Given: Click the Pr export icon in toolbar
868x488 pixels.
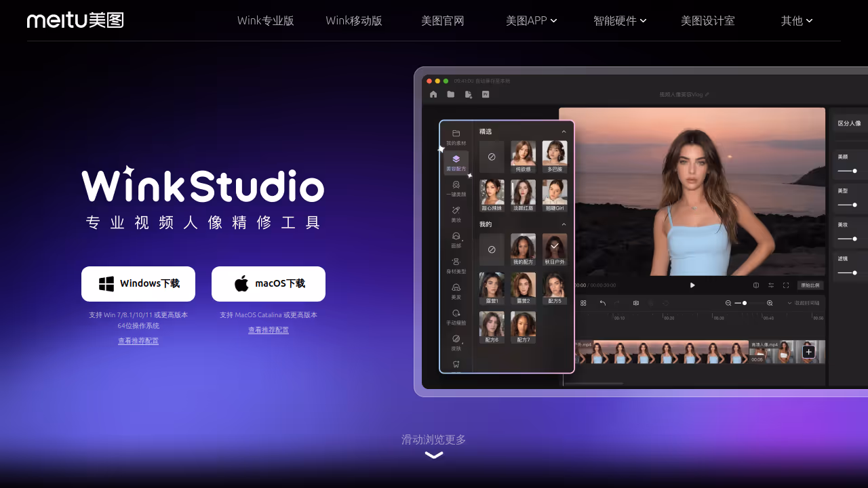Looking at the screenshot, I should (486, 94).
